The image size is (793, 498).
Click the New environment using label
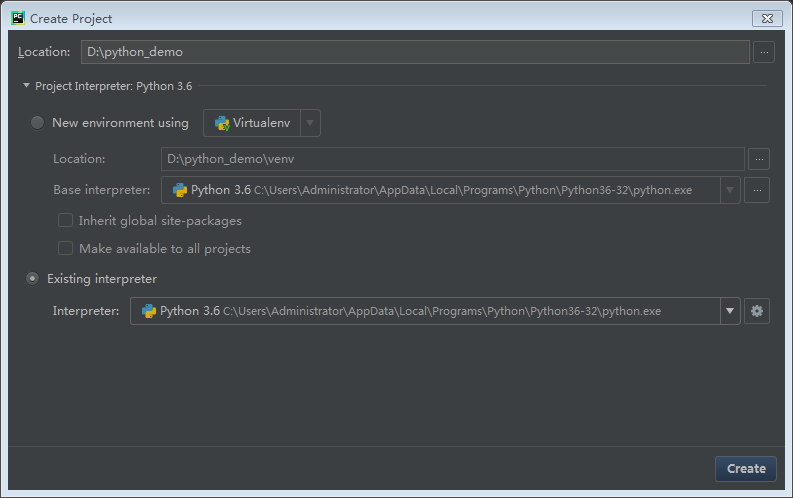click(x=120, y=123)
